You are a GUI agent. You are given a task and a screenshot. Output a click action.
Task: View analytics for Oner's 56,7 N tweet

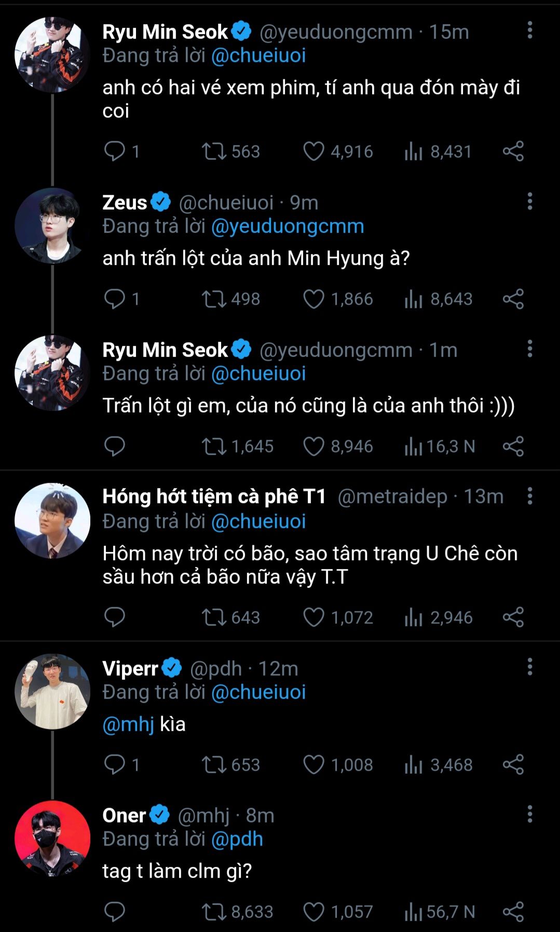tap(414, 912)
